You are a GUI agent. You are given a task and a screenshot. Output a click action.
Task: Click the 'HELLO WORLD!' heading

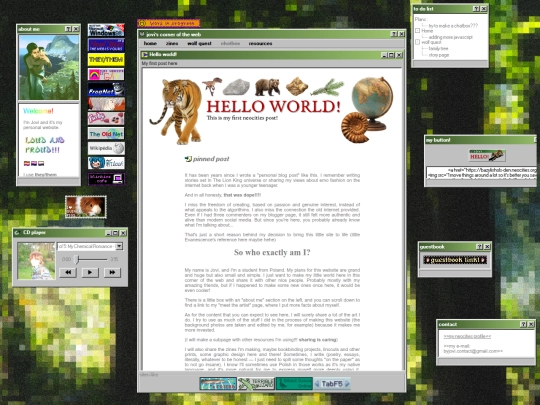tap(273, 106)
